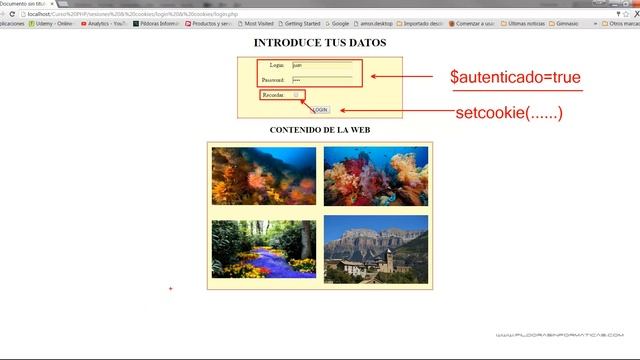Click the red and pink coral thumbnail
The height and width of the screenshot is (360, 640).
(376, 176)
